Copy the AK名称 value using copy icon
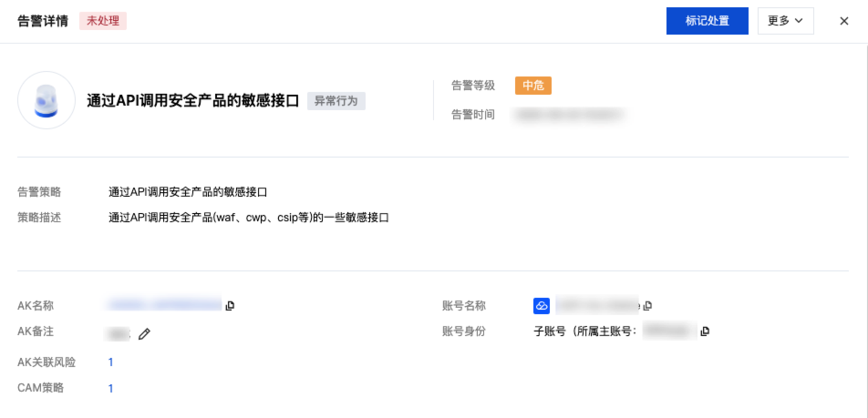The image size is (868, 418). point(230,305)
